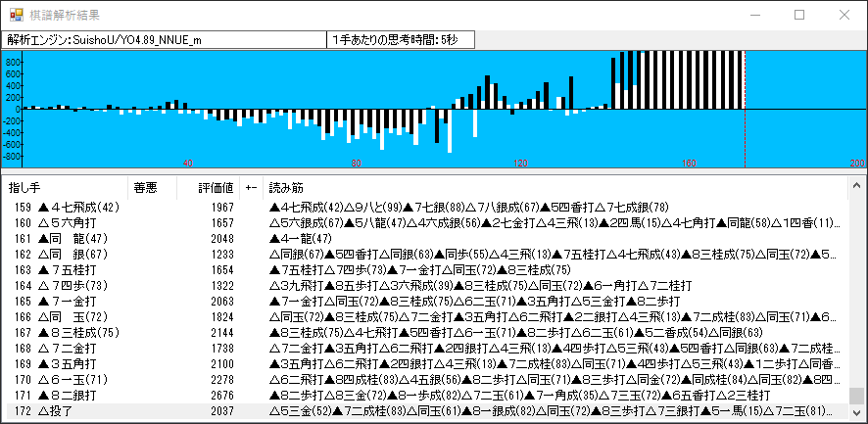Click the graph axis label 80
This screenshot has height=424, width=868.
(x=356, y=164)
